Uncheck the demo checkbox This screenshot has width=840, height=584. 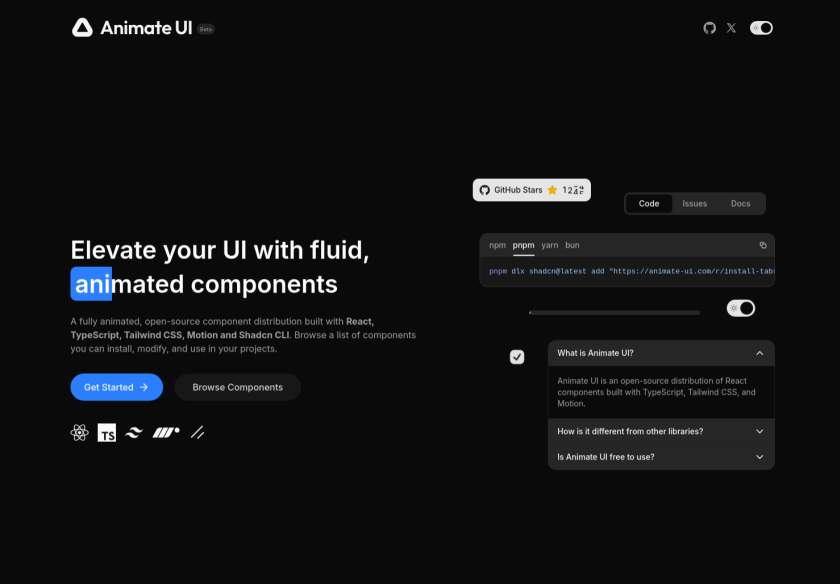coord(517,357)
